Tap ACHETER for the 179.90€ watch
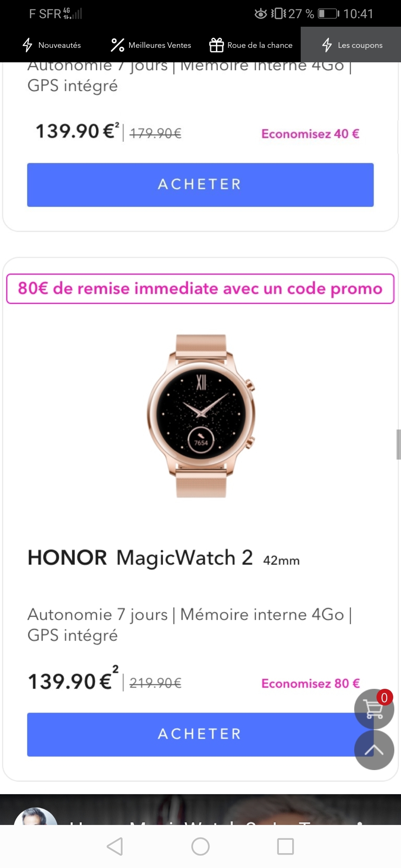 click(200, 184)
